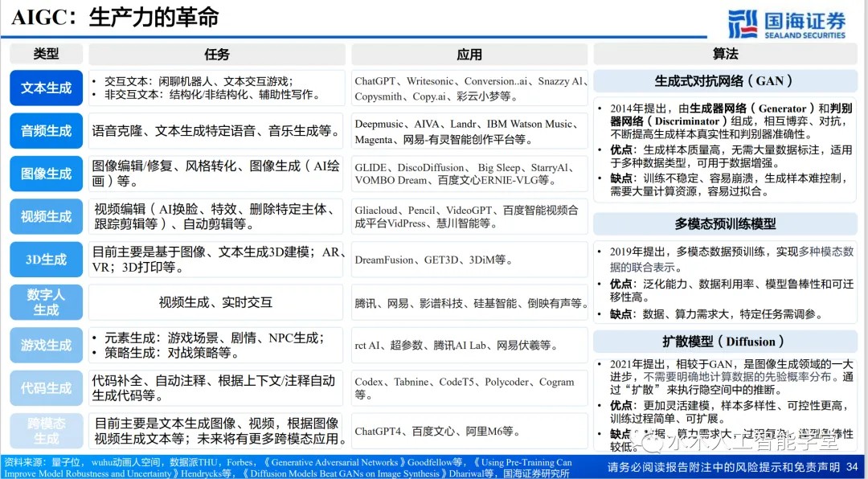Screen dimensions: 868x479
Task: Click the 缺点 bullet '数据、算力需求大，特定任务需调参'
Action: point(710,314)
